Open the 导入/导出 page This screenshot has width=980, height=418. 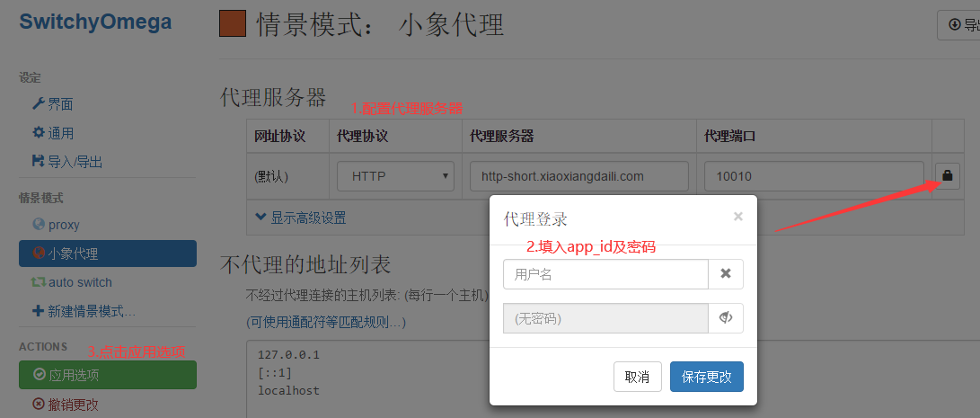pyautogui.click(x=74, y=162)
